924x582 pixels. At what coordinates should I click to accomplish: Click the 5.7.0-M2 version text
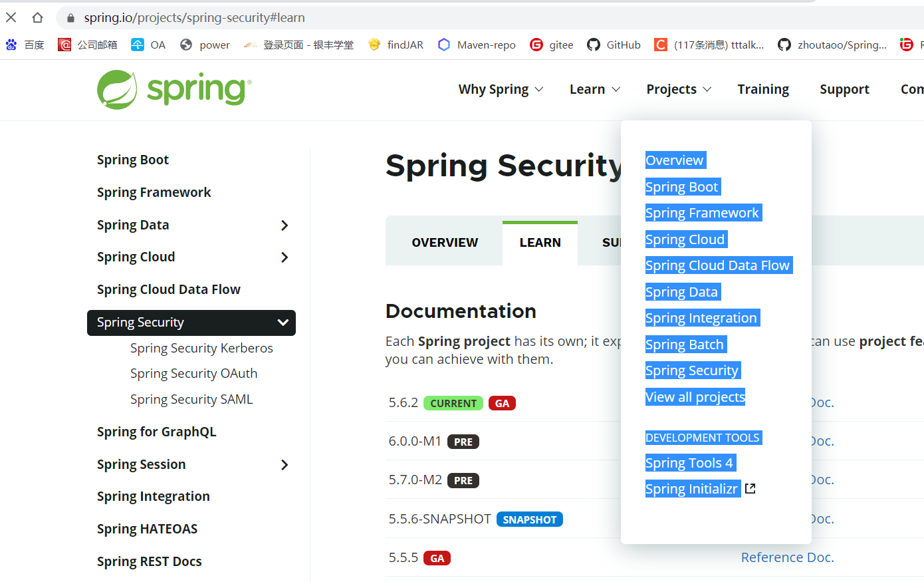(415, 480)
